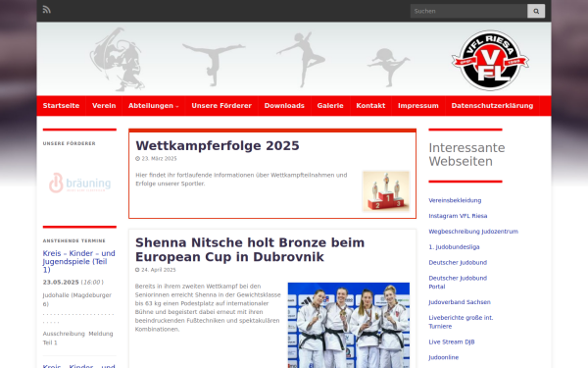Click the karate kick silhouette in header
Image resolution: width=588 pixels, height=368 pixels.
point(388,67)
